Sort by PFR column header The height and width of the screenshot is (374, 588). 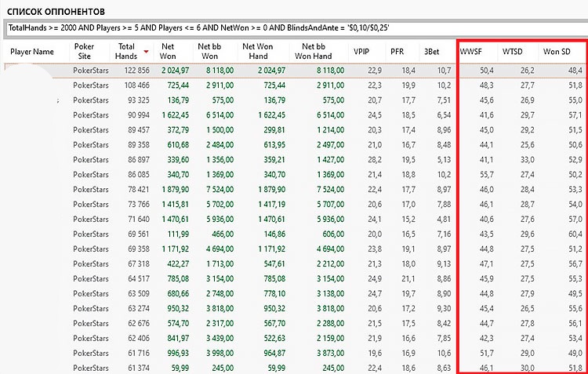(397, 52)
